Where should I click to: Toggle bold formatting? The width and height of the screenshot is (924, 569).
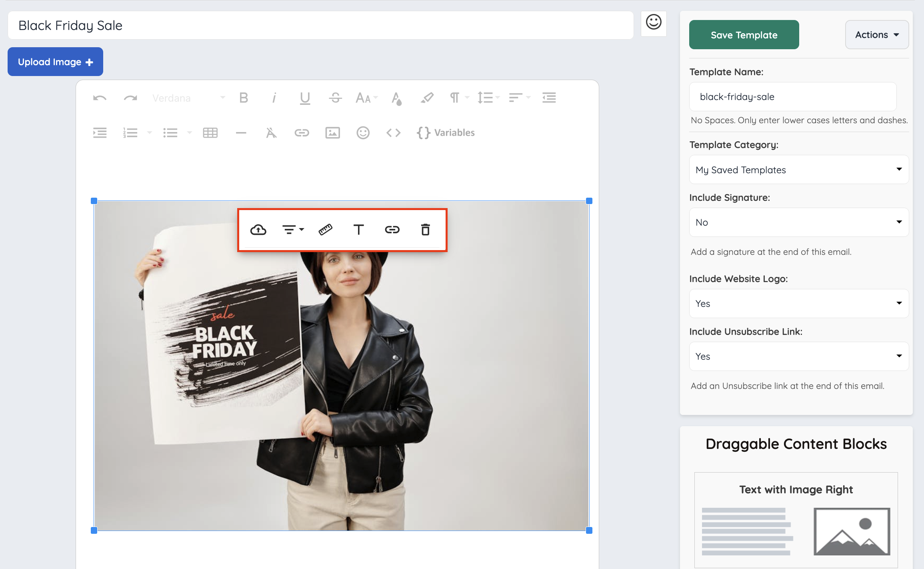pyautogui.click(x=243, y=98)
